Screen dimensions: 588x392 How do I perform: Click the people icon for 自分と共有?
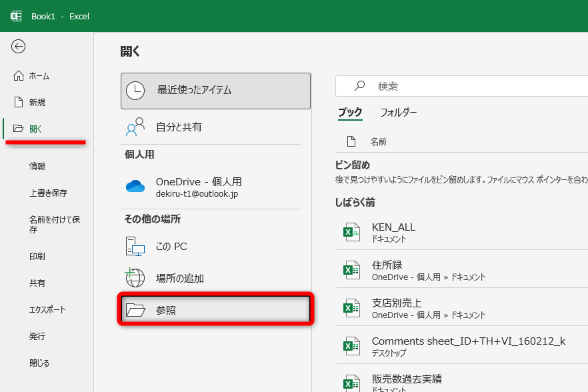[135, 127]
